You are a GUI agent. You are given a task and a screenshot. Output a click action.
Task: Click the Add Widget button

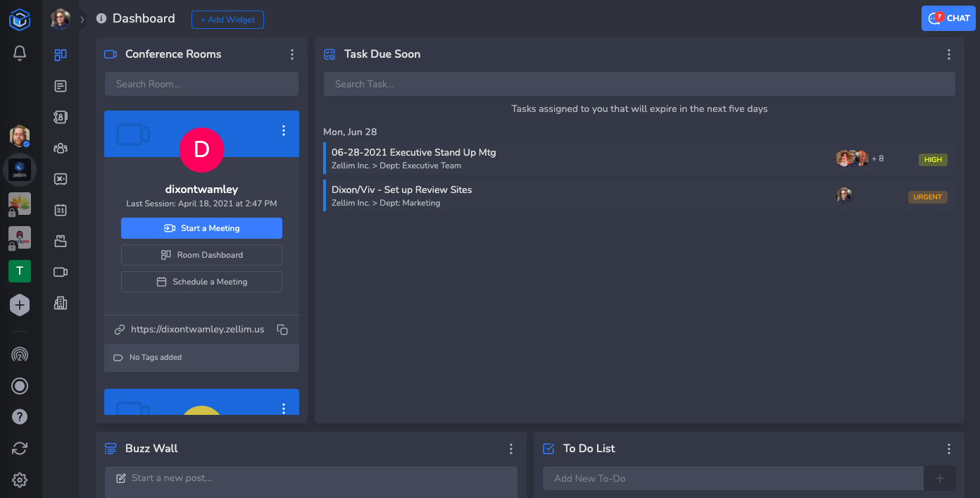[x=227, y=20]
